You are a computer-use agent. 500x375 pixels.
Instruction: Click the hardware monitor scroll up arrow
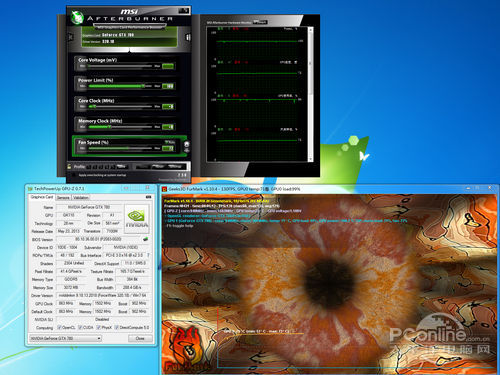[310, 29]
